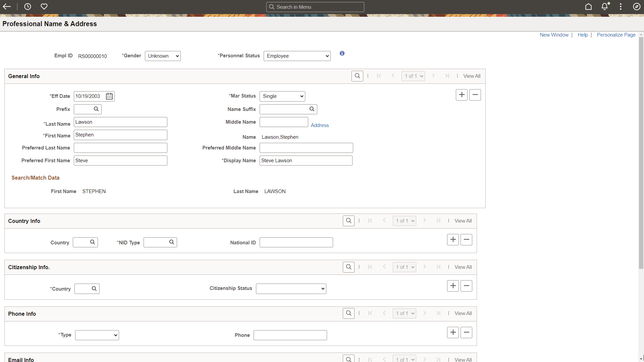Open the Actions menu with three dots
Viewport: 644px width, 362px height.
click(621, 6)
